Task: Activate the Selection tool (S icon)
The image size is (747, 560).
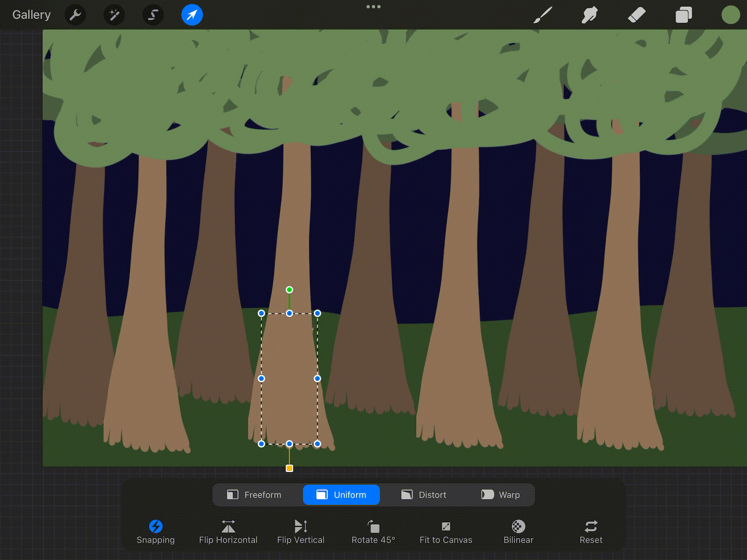Action: point(153,15)
